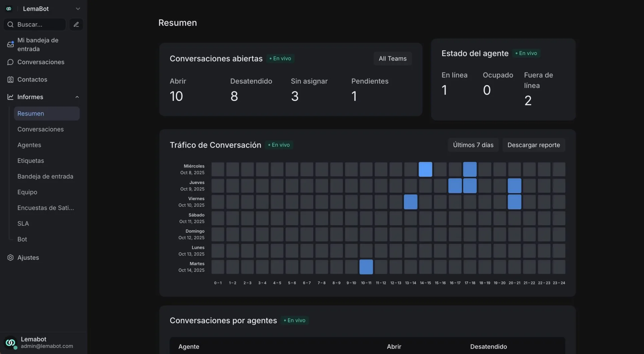This screenshot has height=354, width=644.
Task: Click the Informes chart icon
Action: (10, 97)
